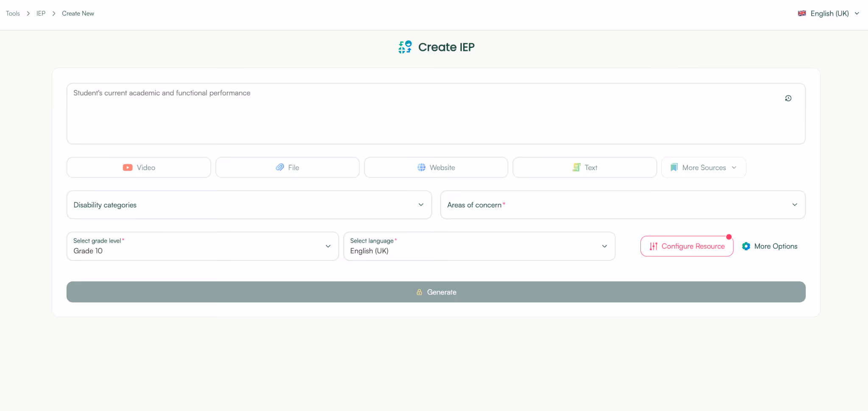Open the Areas of concern dropdown
The height and width of the screenshot is (411, 868).
point(794,204)
